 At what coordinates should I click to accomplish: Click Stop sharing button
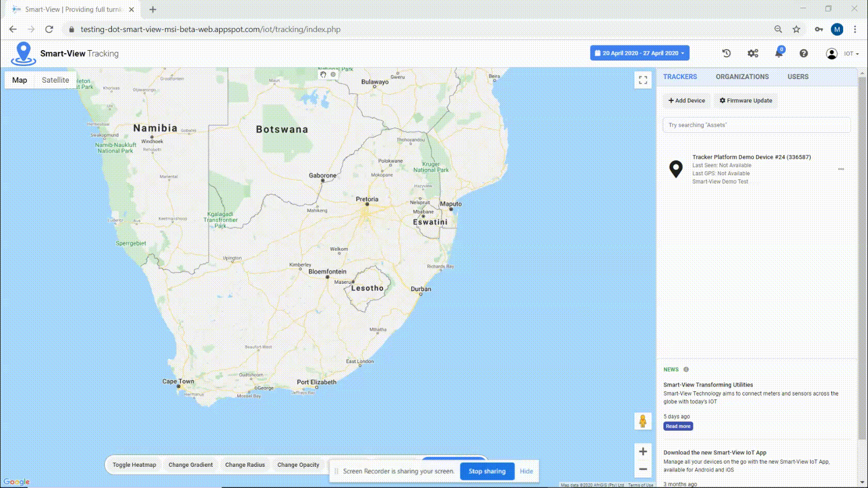[x=487, y=471]
